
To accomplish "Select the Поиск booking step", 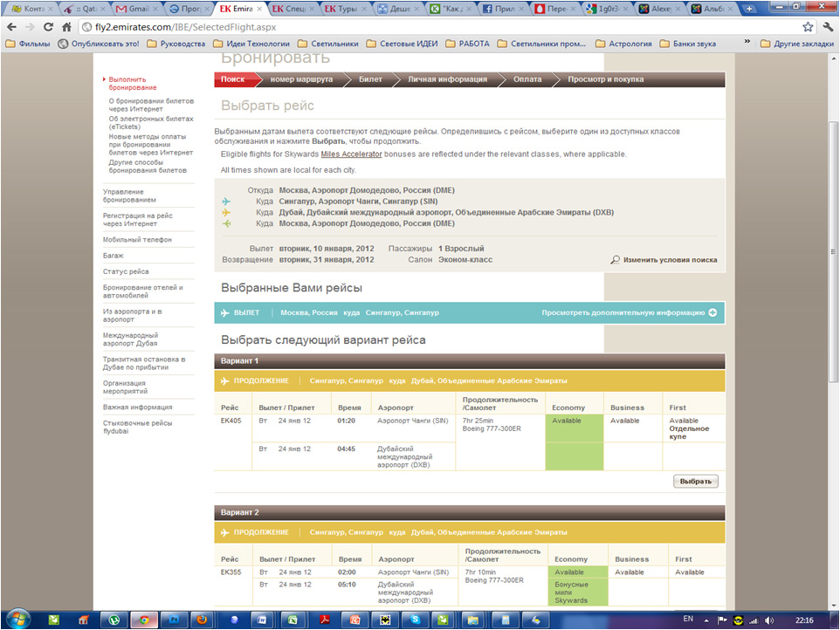I will [233, 79].
